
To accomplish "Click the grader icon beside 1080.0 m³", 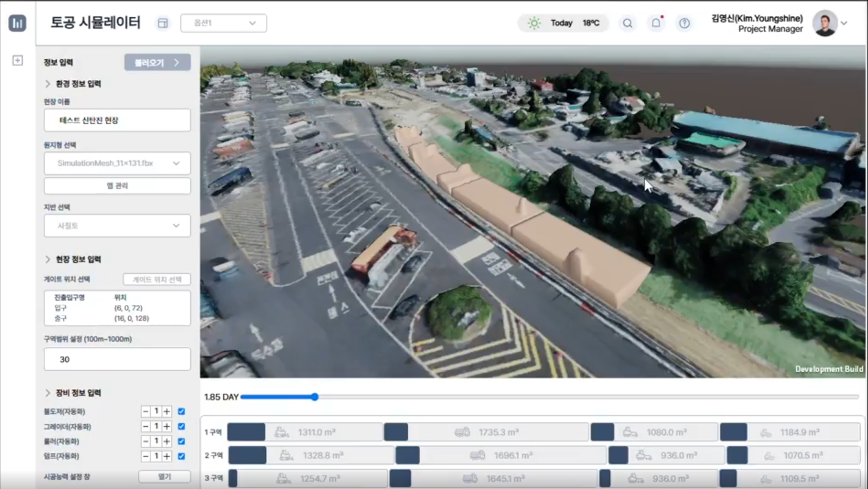I will pos(630,432).
